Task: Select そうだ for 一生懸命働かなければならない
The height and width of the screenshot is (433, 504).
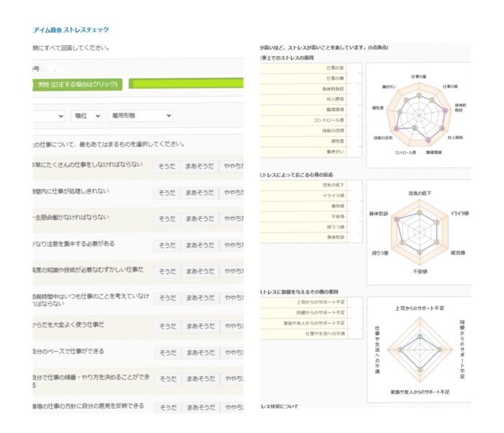Action: click(166, 219)
